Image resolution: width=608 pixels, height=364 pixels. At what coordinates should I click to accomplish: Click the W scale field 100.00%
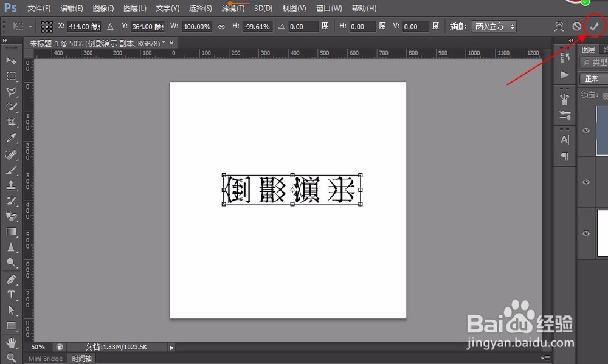(x=197, y=26)
